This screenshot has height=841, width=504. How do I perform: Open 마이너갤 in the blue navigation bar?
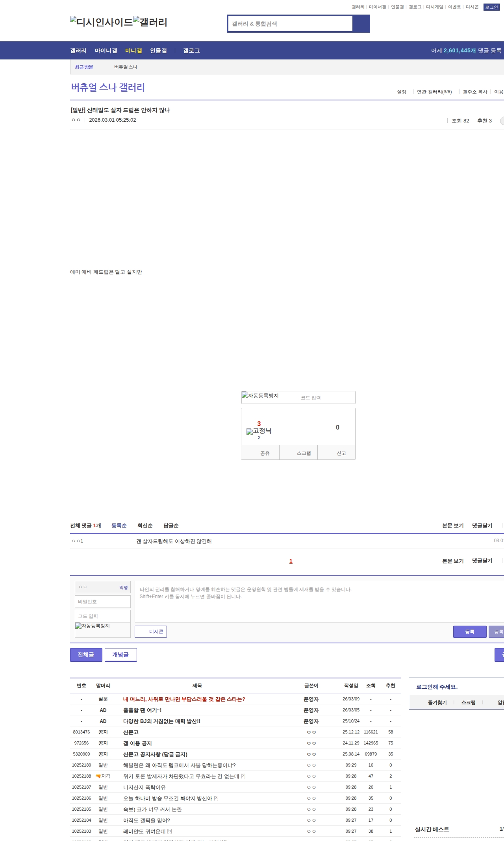tap(106, 50)
